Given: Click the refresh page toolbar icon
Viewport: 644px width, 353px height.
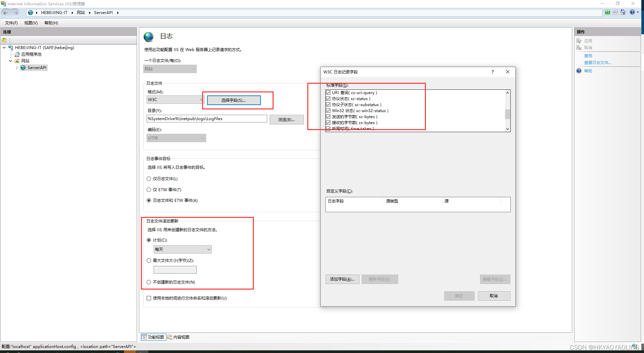Looking at the screenshot, I should tap(607, 12).
